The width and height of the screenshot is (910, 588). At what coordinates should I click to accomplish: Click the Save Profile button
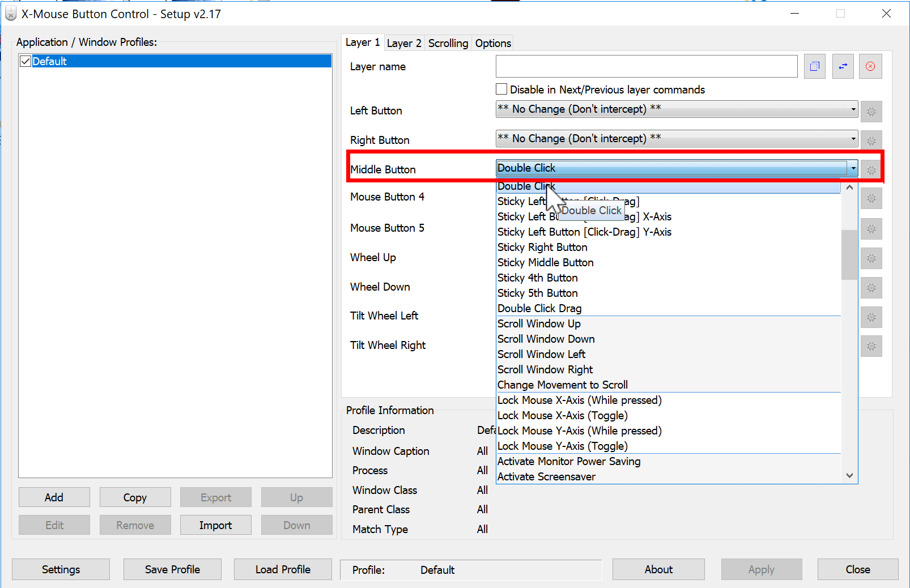[172, 569]
